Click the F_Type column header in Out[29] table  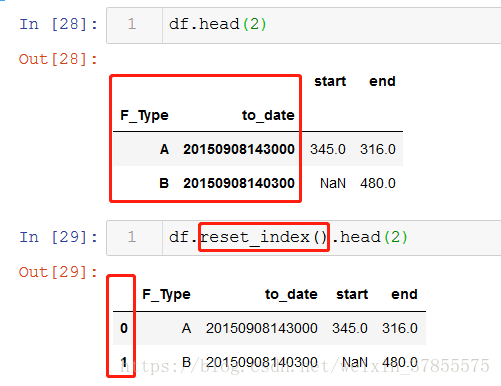(166, 295)
